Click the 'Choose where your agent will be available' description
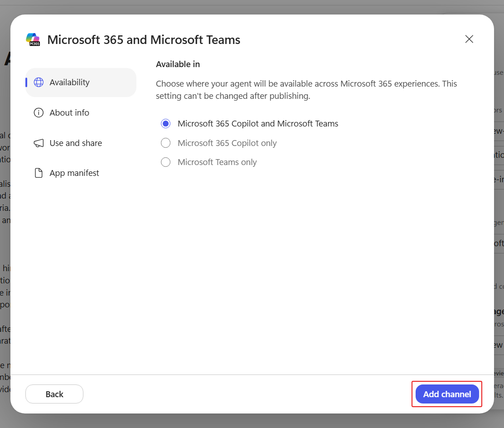Screen dimensions: 504x428 pos(306,90)
